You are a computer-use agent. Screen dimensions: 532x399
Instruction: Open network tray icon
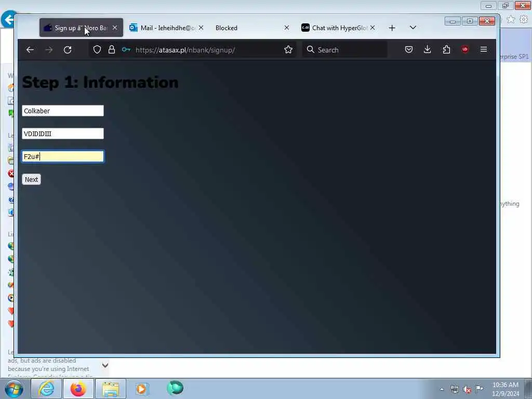coord(455,390)
